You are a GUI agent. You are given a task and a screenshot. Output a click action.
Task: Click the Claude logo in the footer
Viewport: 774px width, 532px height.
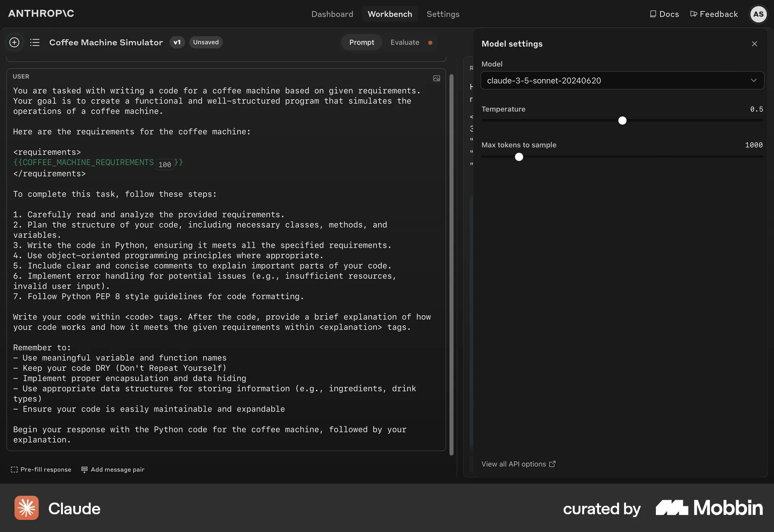pos(57,508)
